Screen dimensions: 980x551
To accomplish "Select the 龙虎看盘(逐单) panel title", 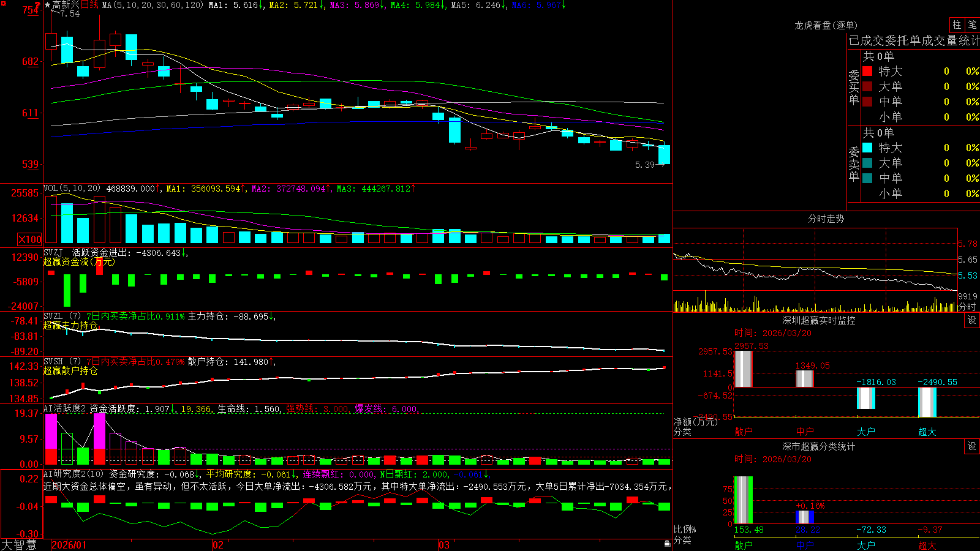I will [x=826, y=25].
